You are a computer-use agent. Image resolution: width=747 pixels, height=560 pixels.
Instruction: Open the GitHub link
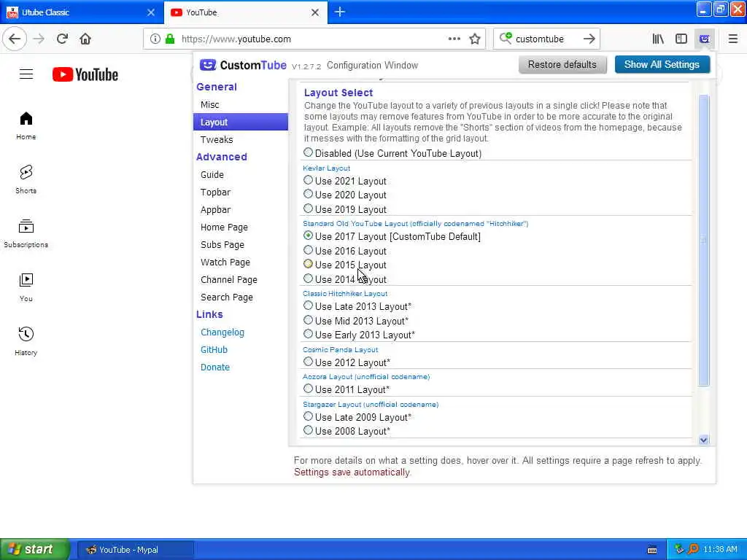[214, 349]
